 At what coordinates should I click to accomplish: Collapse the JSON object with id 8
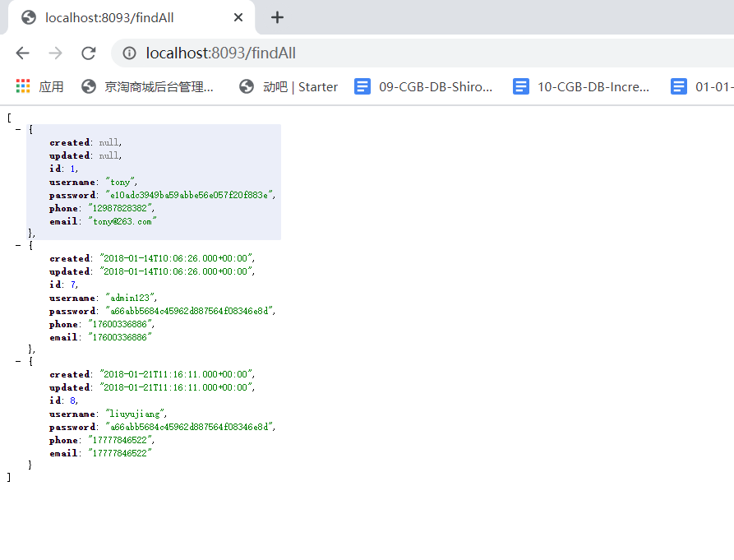point(18,362)
